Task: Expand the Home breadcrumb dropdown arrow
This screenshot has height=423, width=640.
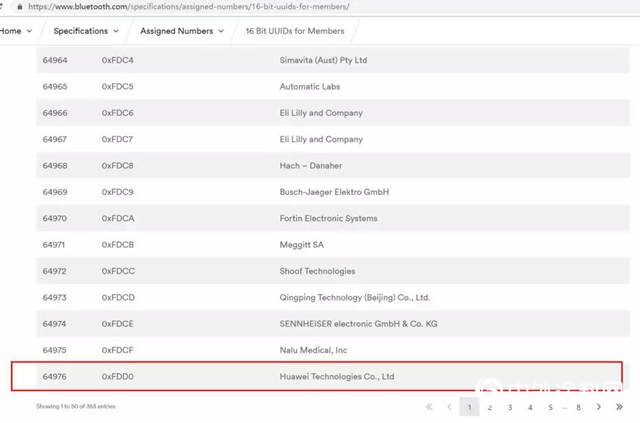Action: (29, 31)
